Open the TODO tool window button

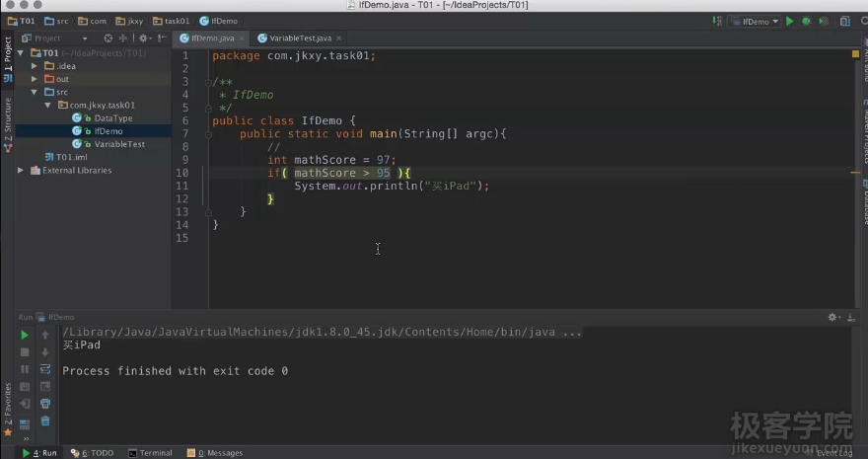pos(97,453)
